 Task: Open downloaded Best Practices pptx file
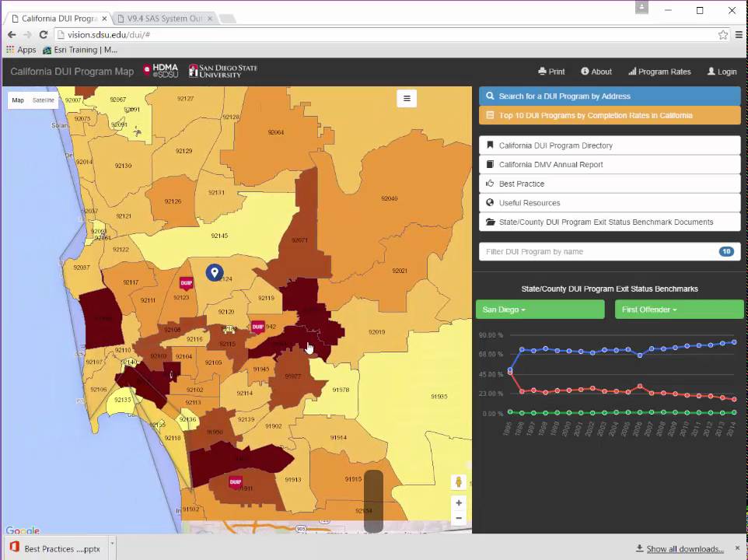56,548
